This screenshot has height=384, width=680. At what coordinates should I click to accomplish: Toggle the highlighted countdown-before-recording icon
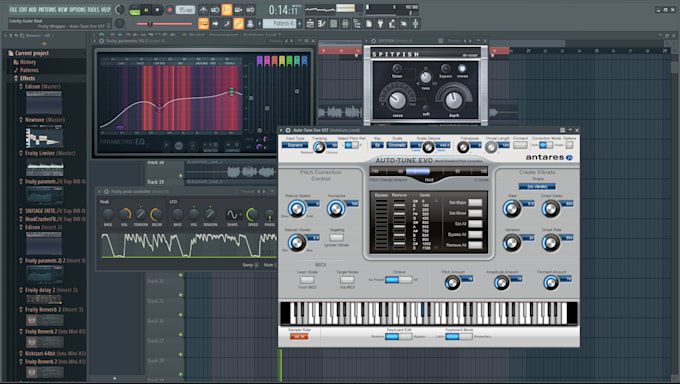[x=226, y=10]
